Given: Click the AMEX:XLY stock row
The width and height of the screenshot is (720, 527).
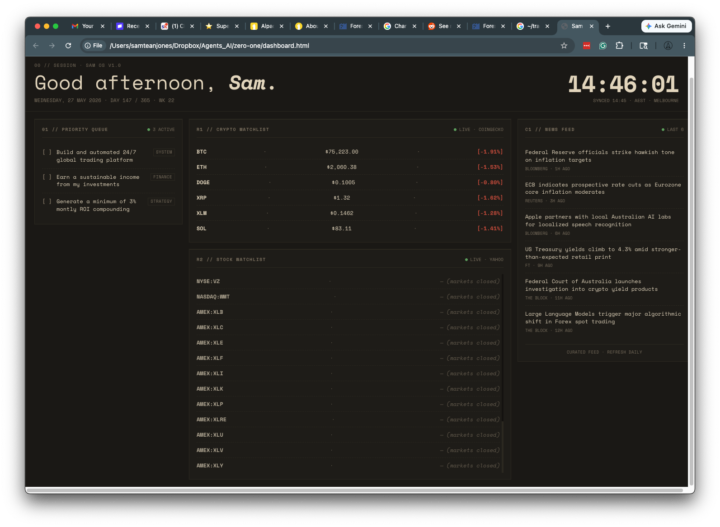Looking at the screenshot, I should pos(348,465).
